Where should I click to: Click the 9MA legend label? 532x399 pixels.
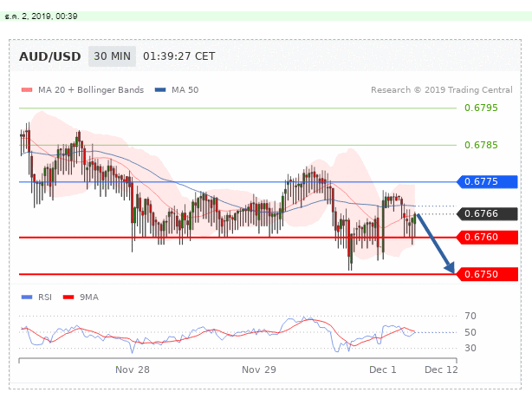89,298
